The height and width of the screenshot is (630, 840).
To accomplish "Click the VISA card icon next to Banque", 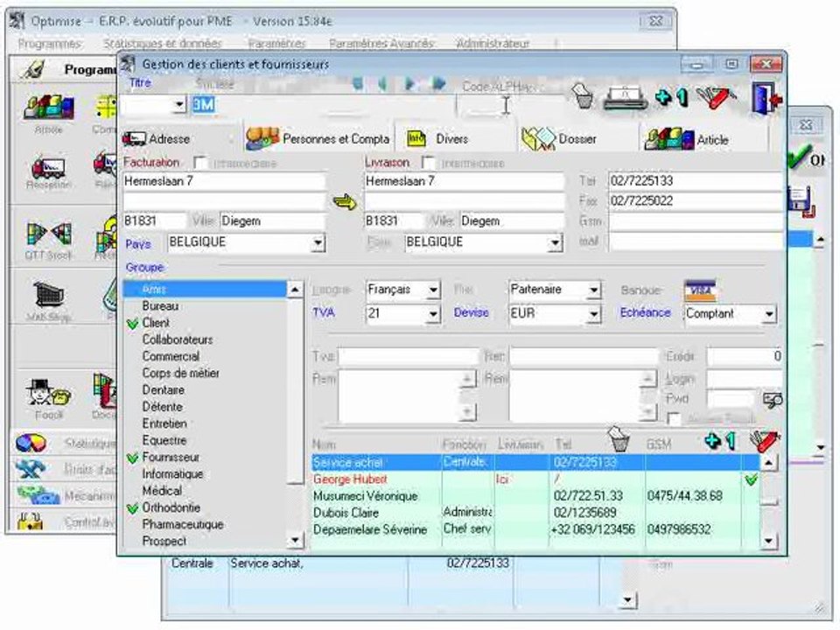I will (700, 290).
